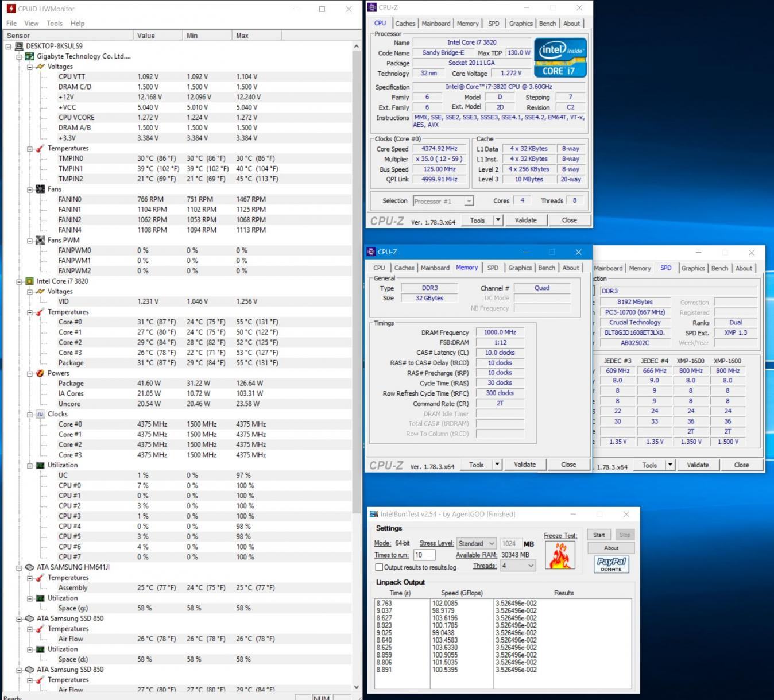
Task: Click the HM641JI Utilization graph icon
Action: (x=40, y=598)
